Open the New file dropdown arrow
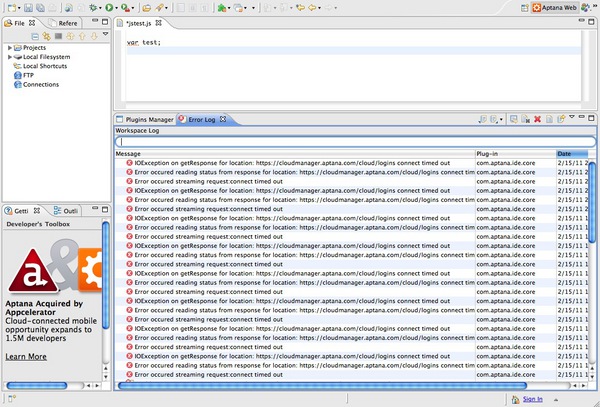This screenshot has width=600, height=407. point(19,8)
